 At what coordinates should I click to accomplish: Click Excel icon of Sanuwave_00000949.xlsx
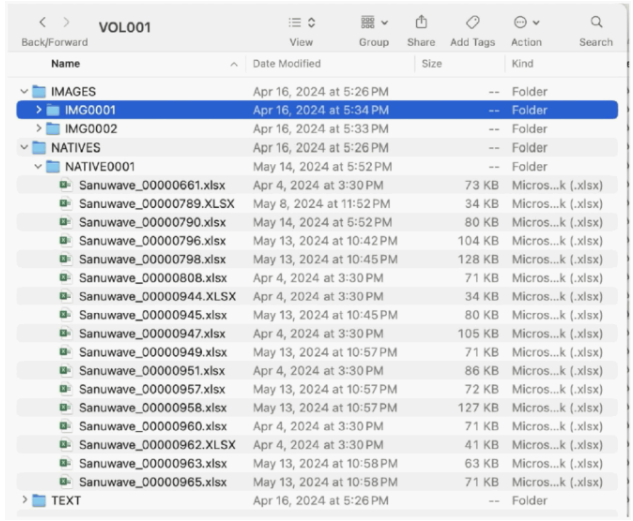click(x=65, y=352)
